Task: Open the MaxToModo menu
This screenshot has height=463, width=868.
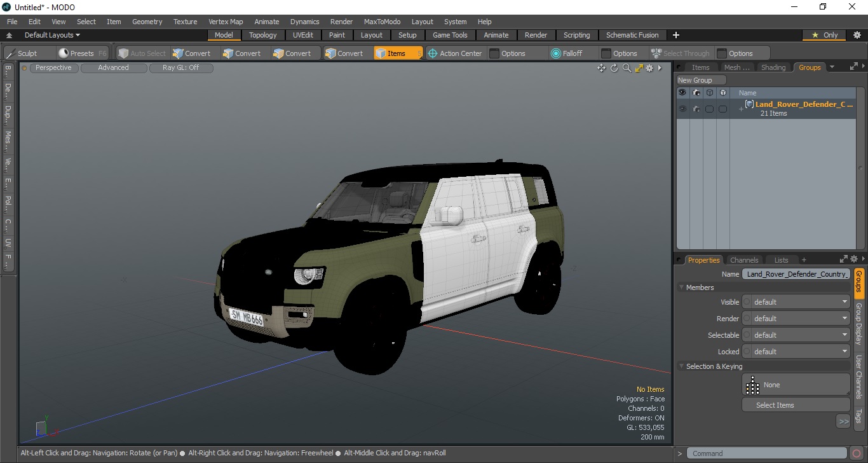Action: pos(382,22)
